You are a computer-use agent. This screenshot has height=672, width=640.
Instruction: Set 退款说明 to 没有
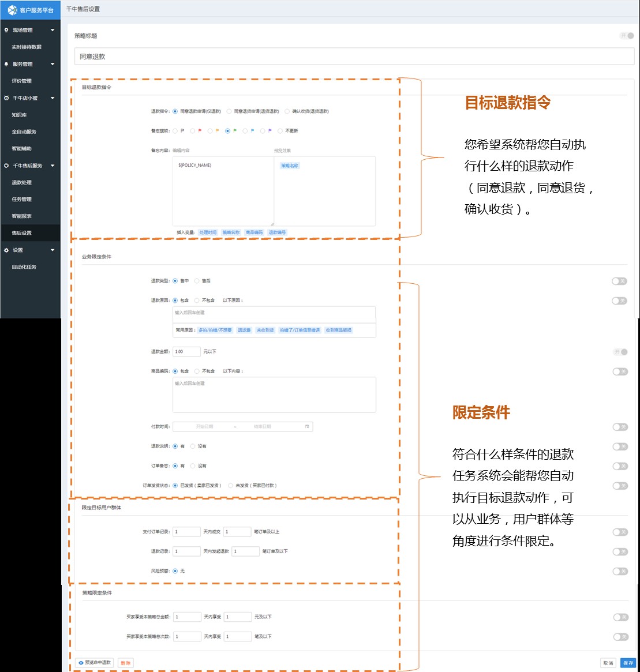point(193,446)
